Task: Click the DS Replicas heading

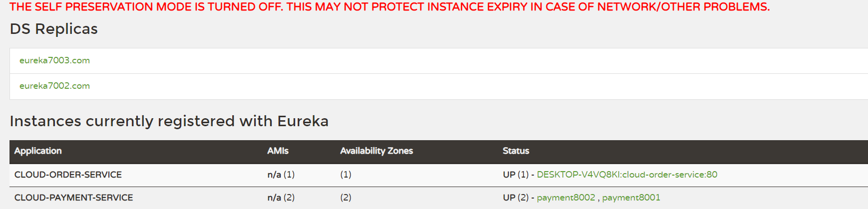Action: 54,29
